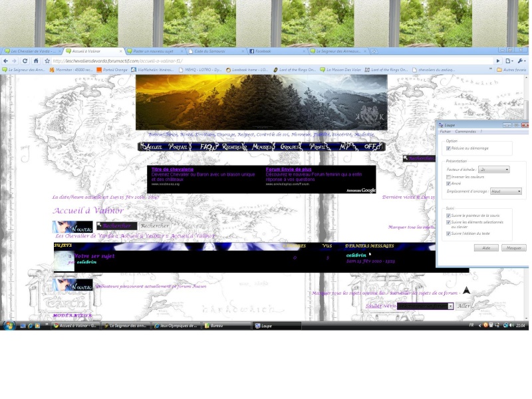Open Profil in the forum navigation bar
532x399 pixels.
pyautogui.click(x=319, y=146)
